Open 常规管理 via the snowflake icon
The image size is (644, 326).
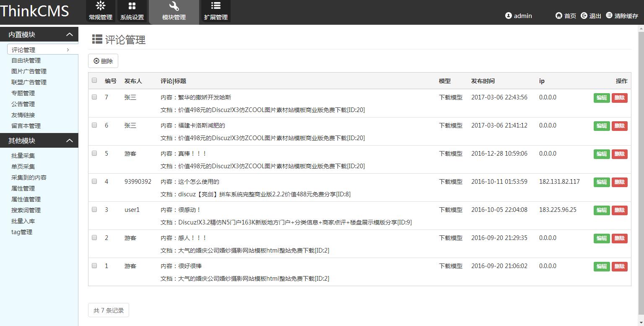(x=100, y=11)
